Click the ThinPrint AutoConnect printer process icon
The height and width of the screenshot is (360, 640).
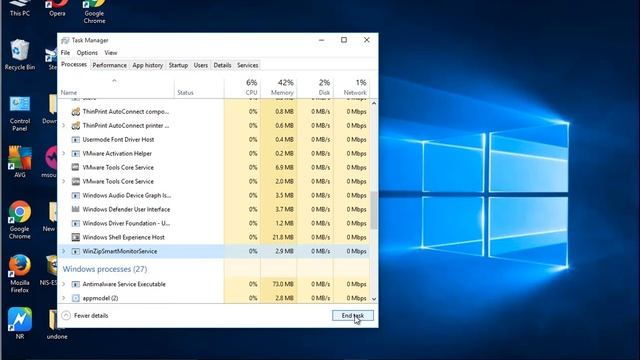pyautogui.click(x=76, y=125)
